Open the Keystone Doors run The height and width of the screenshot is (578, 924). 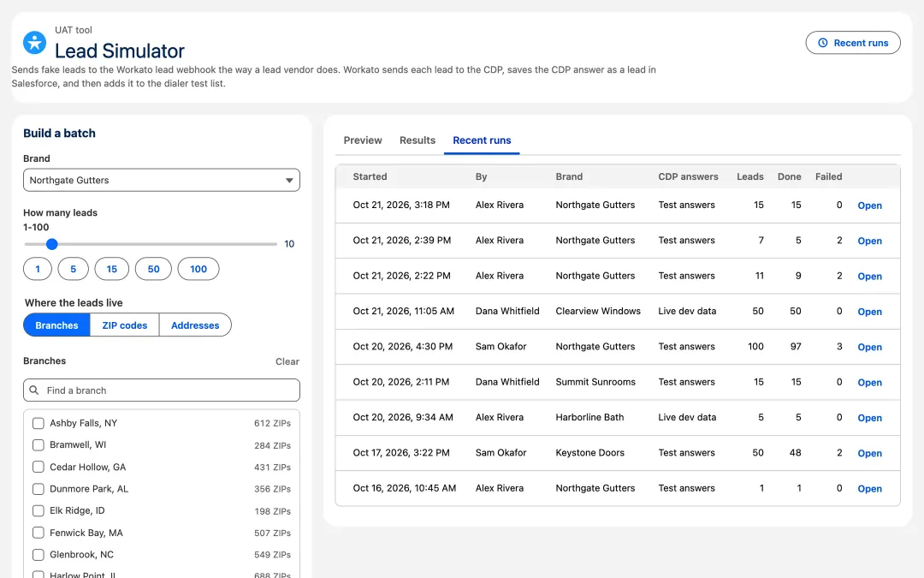pos(869,454)
